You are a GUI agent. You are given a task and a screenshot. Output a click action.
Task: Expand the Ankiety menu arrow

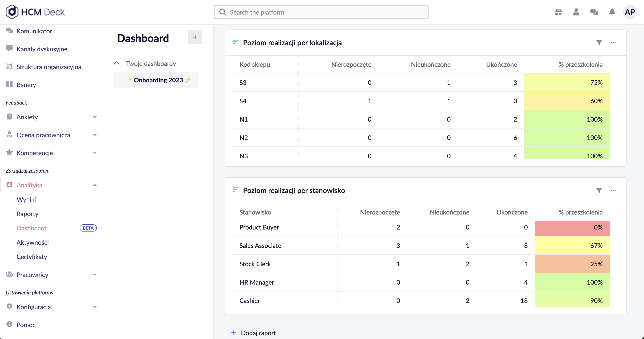95,117
